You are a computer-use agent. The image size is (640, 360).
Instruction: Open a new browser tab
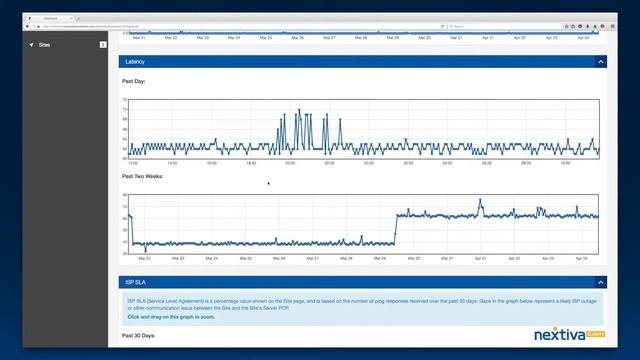(x=79, y=18)
